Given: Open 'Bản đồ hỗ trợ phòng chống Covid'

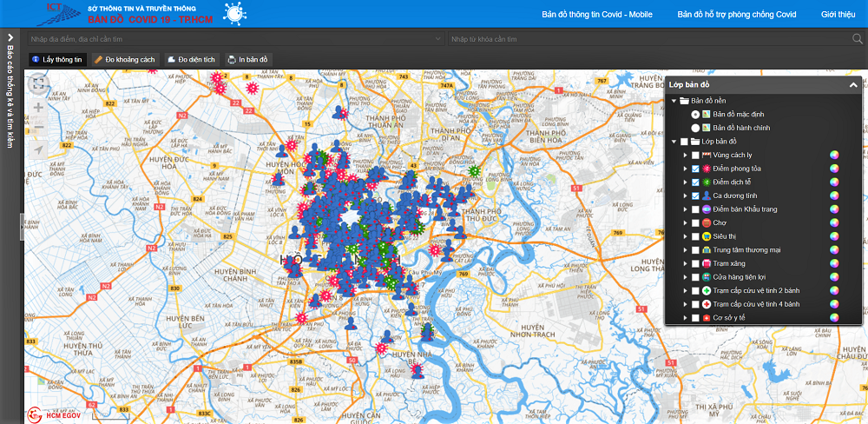Looking at the screenshot, I should pos(736,15).
